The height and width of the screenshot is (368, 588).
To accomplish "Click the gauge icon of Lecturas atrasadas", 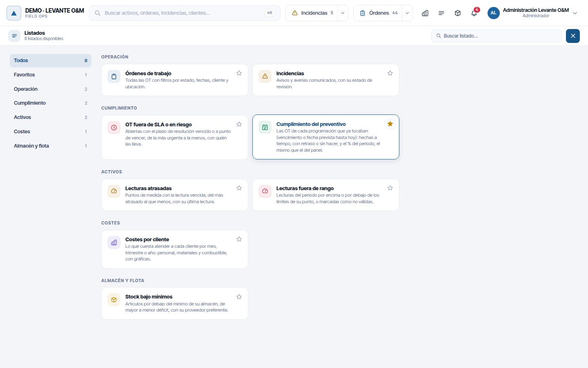I will pyautogui.click(x=114, y=191).
